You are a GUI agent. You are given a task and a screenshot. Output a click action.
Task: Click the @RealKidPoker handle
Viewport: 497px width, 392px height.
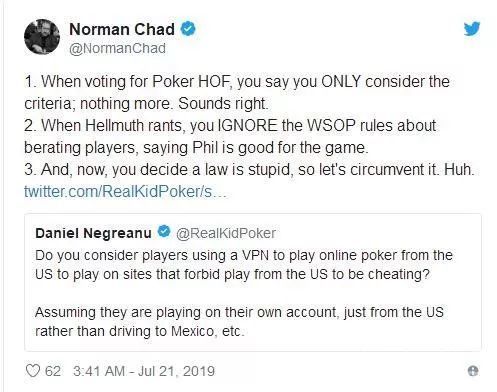(226, 233)
